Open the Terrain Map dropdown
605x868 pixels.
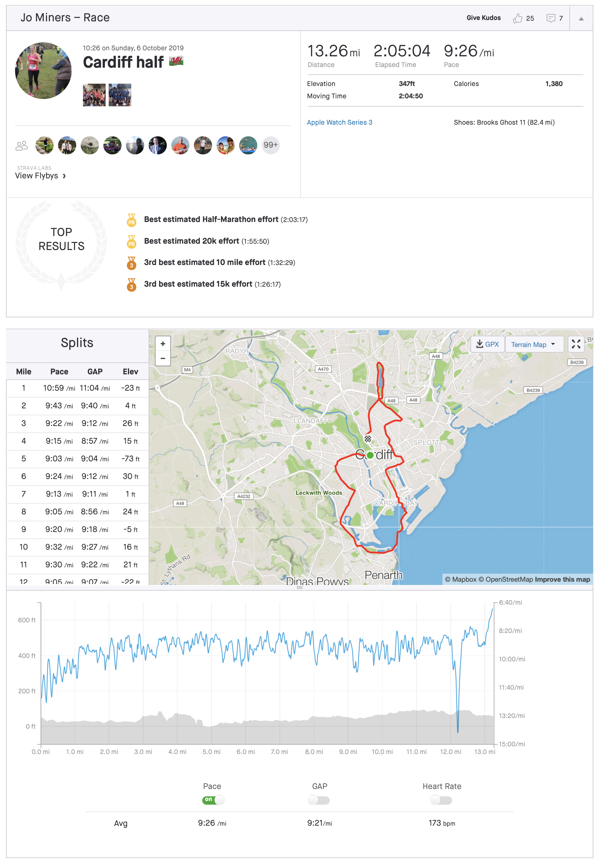coord(533,344)
